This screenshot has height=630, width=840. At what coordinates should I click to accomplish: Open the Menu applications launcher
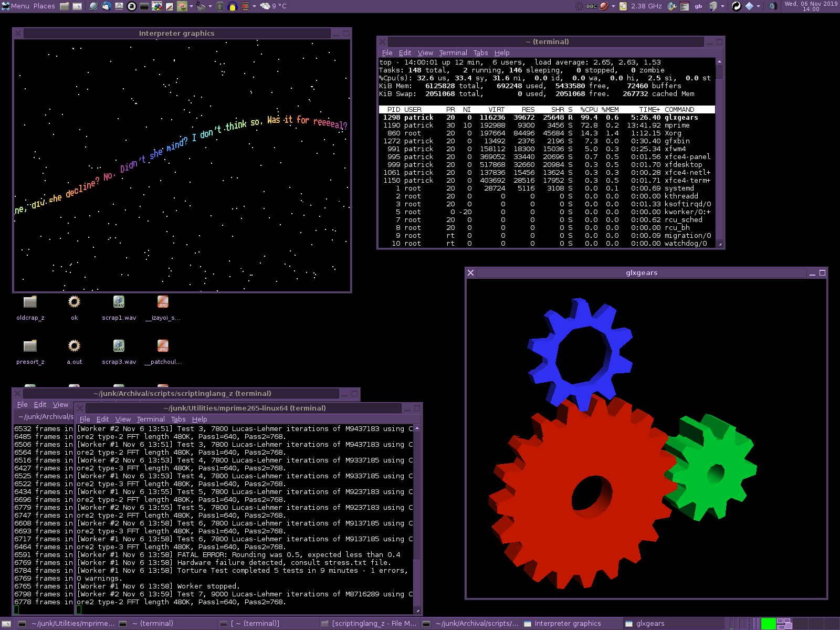15,6
